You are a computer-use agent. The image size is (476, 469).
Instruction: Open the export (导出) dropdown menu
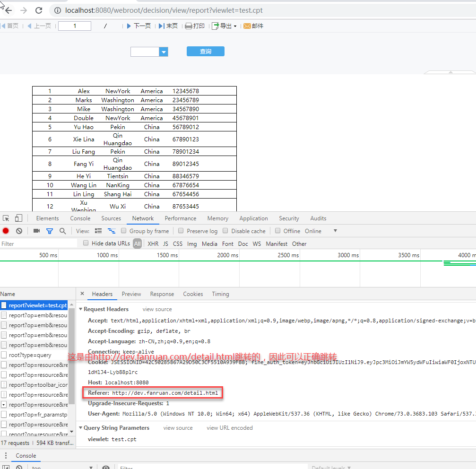[x=225, y=26]
